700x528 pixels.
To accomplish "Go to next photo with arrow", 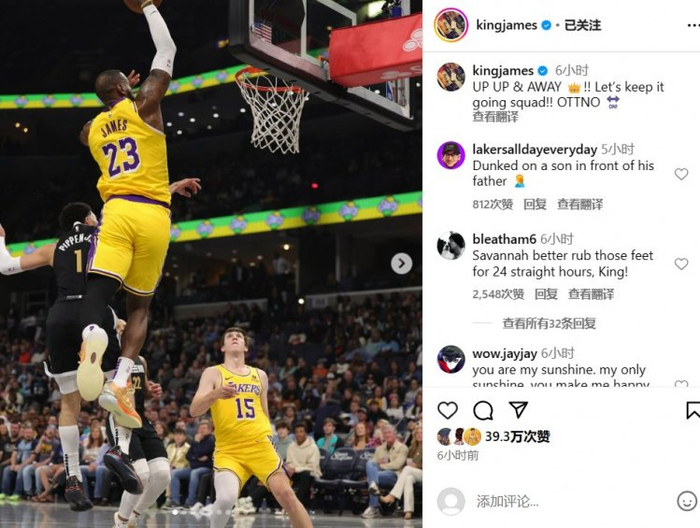I will (x=401, y=263).
